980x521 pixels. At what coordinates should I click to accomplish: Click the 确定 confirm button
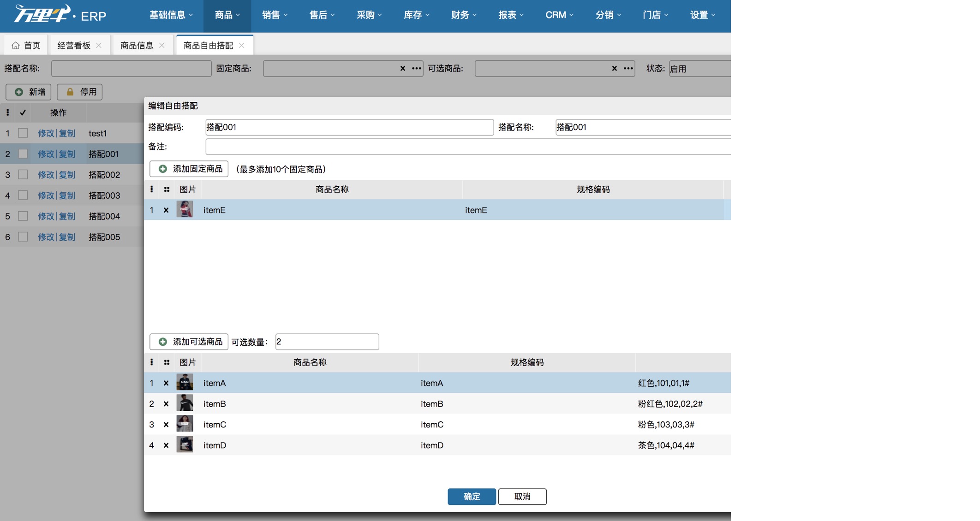click(472, 496)
